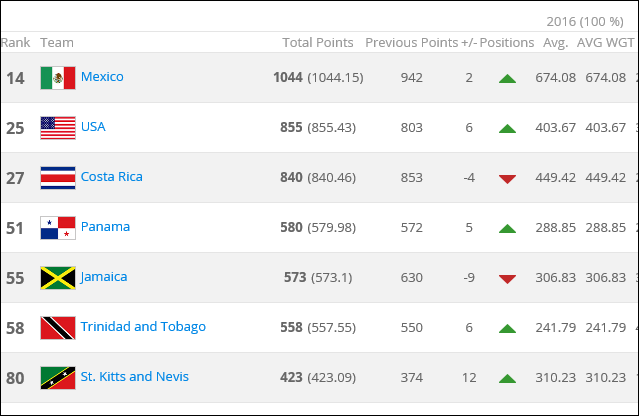639x416 pixels.
Task: Sort by Total Points column header
Action: pyautogui.click(x=318, y=42)
